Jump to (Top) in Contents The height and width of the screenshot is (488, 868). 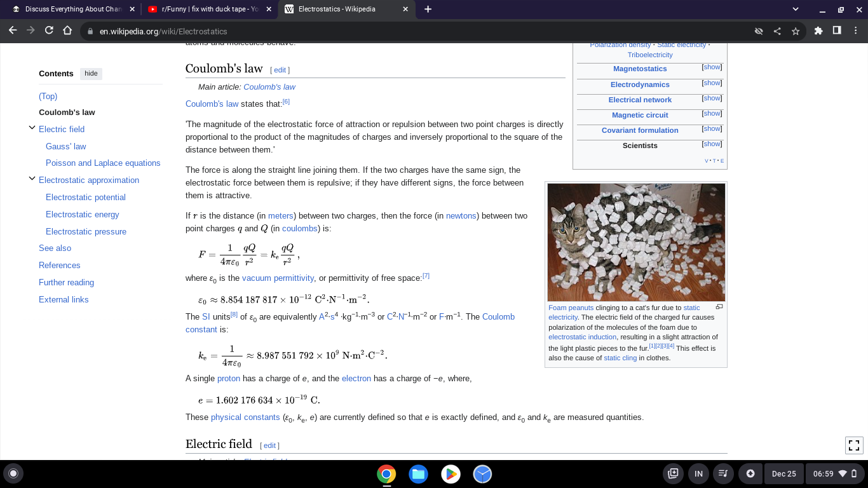(x=48, y=97)
